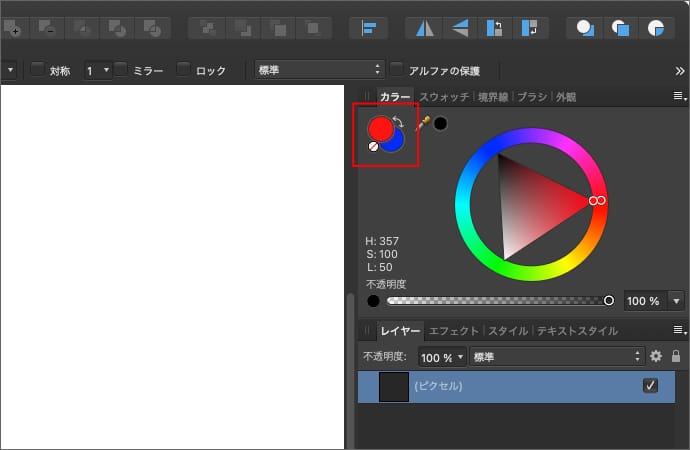The height and width of the screenshot is (450, 690).
Task: Click the red primary color swatch
Action: [380, 128]
